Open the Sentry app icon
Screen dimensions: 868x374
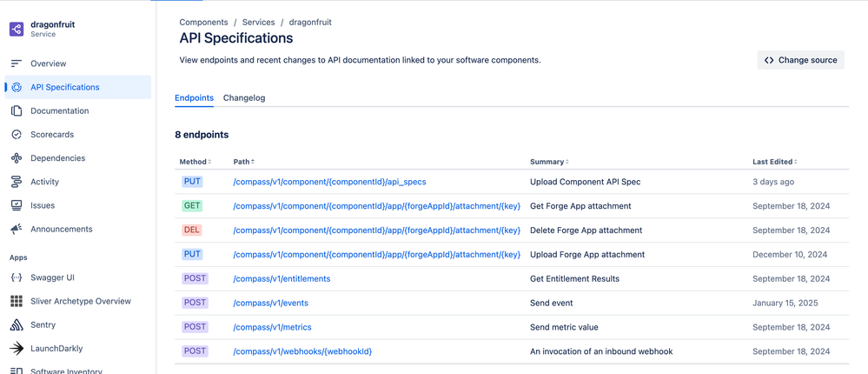click(x=17, y=325)
